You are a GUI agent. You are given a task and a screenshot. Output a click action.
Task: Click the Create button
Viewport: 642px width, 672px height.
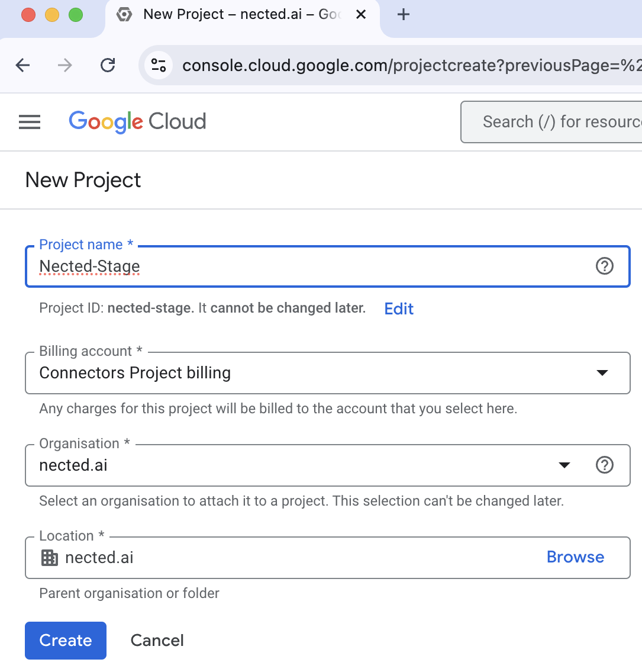click(x=66, y=641)
